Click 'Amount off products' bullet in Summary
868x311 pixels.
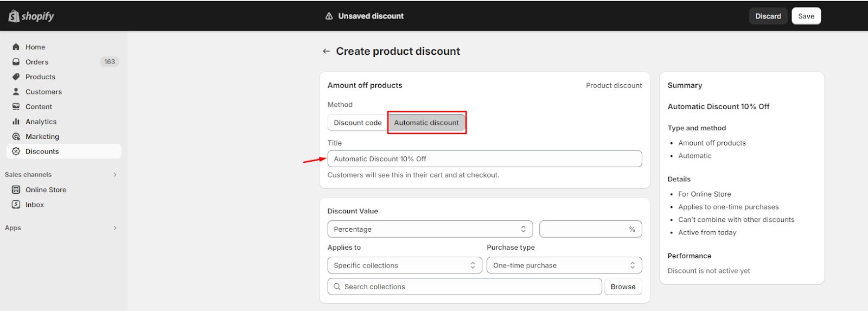pyautogui.click(x=712, y=143)
